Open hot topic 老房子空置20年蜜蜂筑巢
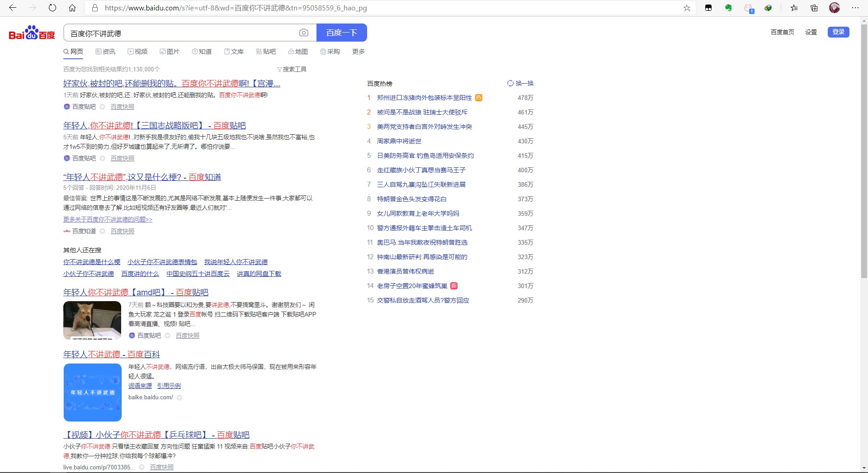 pos(412,286)
